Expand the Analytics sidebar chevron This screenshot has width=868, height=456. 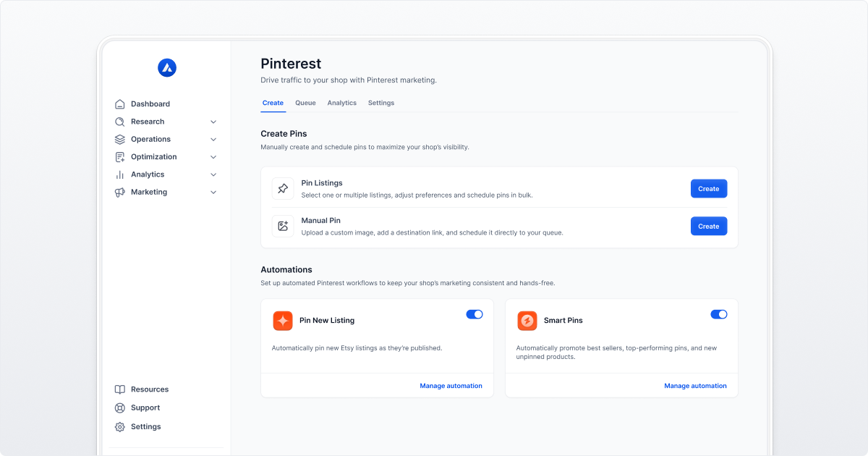pyautogui.click(x=213, y=174)
